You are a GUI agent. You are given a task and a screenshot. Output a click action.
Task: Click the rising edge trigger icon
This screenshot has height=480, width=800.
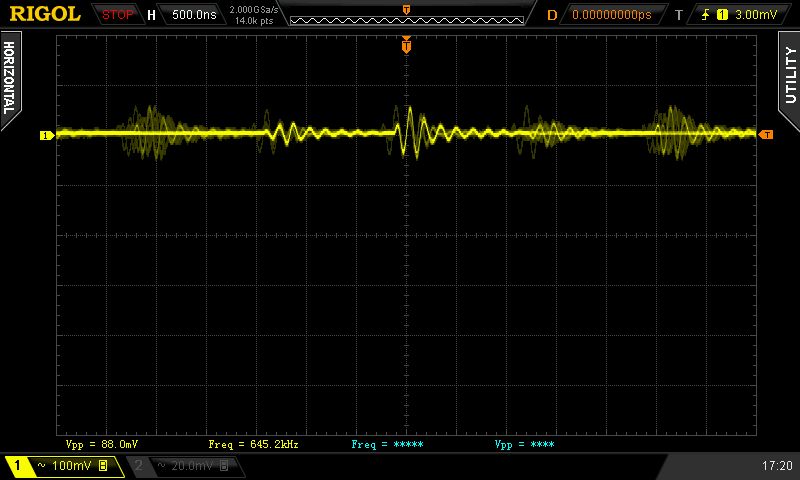pos(706,15)
